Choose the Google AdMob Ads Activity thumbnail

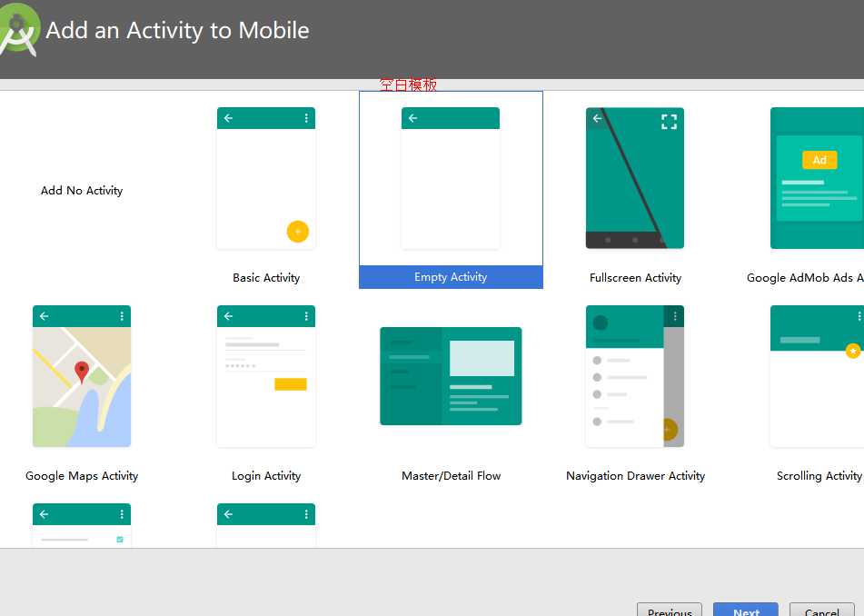click(x=817, y=178)
